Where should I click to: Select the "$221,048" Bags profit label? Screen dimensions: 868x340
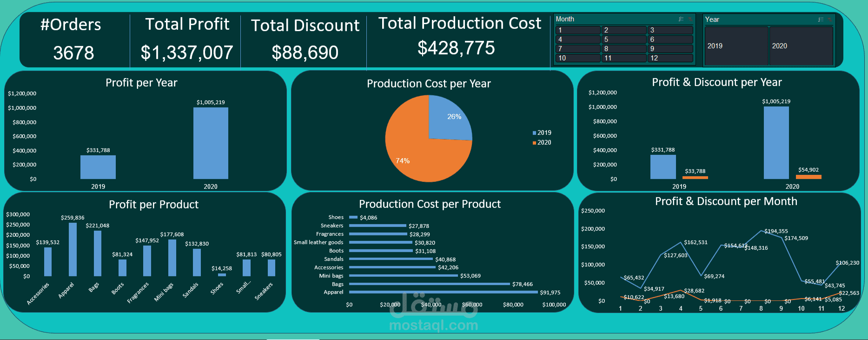98,226
